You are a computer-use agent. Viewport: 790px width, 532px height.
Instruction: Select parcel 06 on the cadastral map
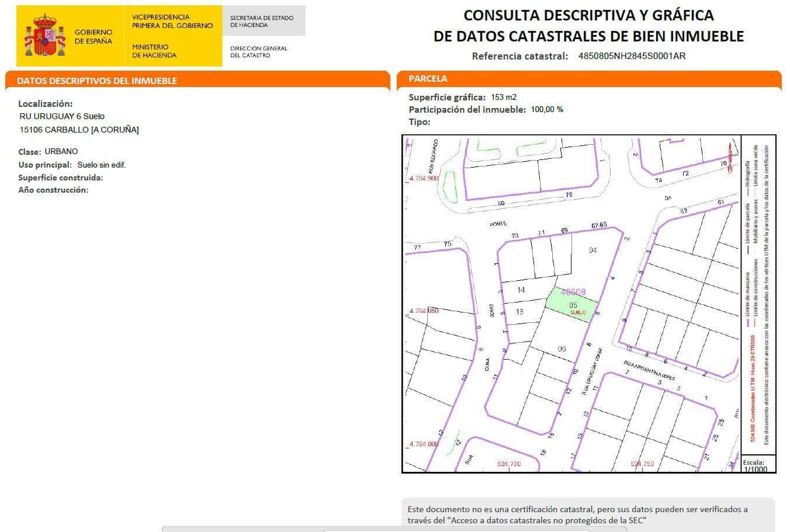(562, 349)
